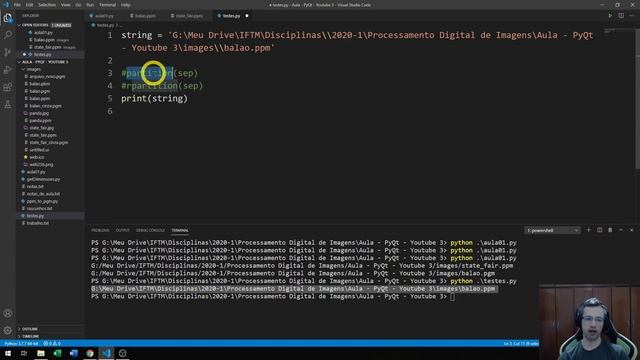Create a new terminal with plus icon
This screenshot has height=360, width=640.
[589, 230]
